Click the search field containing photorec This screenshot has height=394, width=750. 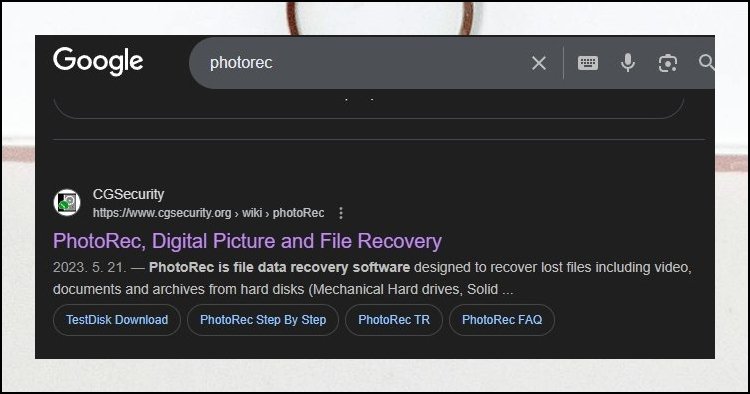click(364, 63)
